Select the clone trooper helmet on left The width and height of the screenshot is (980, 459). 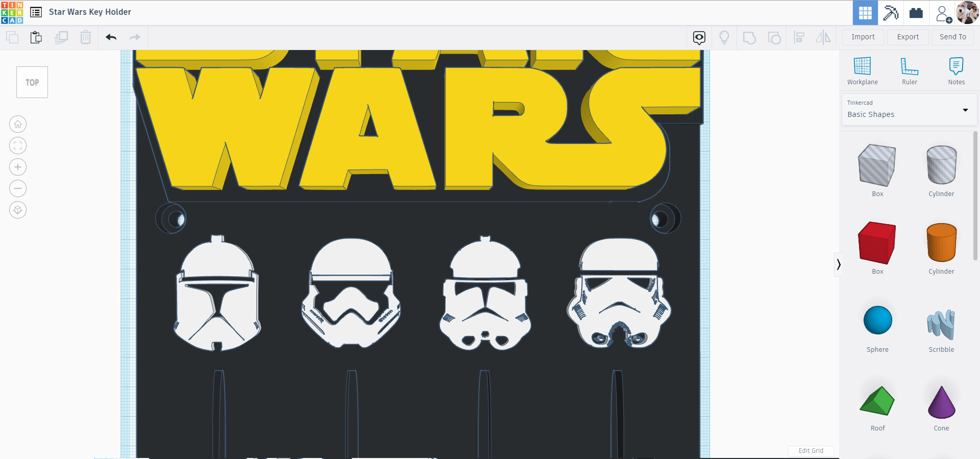[217, 294]
